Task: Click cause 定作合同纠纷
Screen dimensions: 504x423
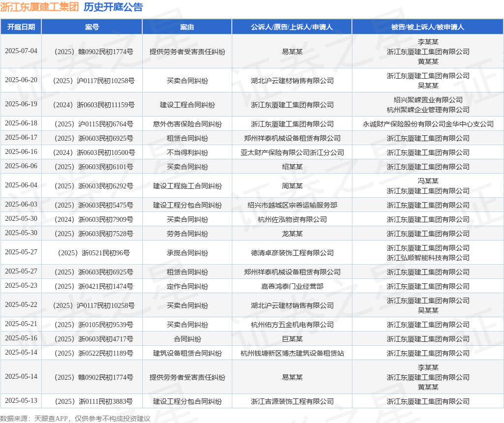Action: 187,286
